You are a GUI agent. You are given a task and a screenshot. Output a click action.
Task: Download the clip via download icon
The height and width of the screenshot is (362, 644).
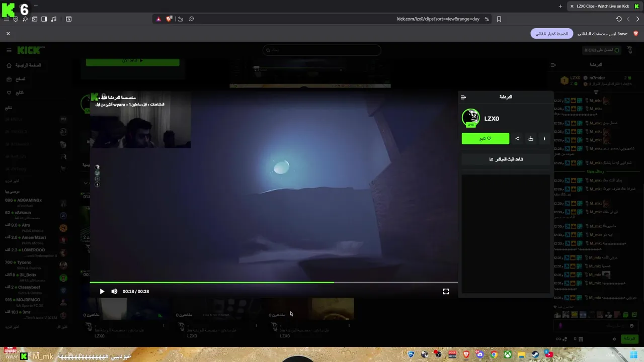point(531,139)
